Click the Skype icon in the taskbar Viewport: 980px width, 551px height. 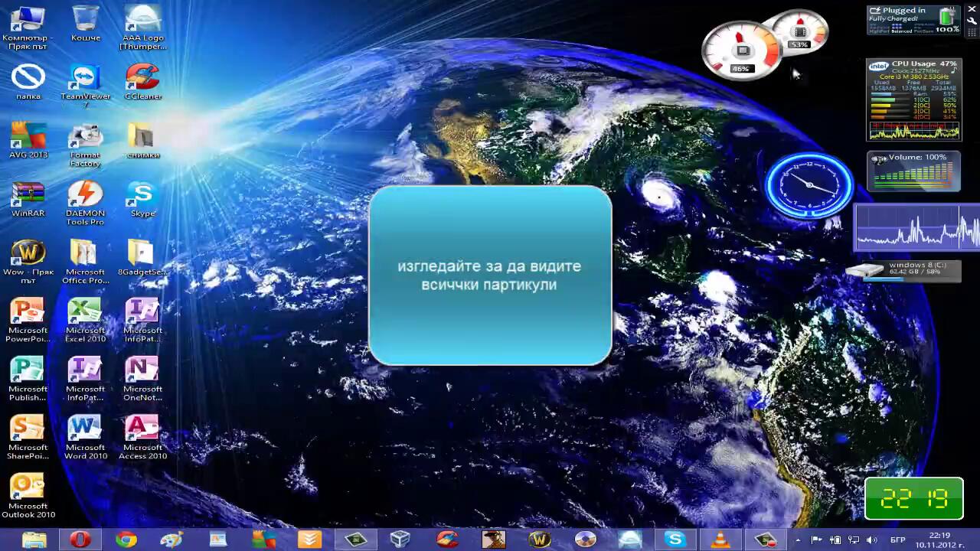[x=675, y=540]
